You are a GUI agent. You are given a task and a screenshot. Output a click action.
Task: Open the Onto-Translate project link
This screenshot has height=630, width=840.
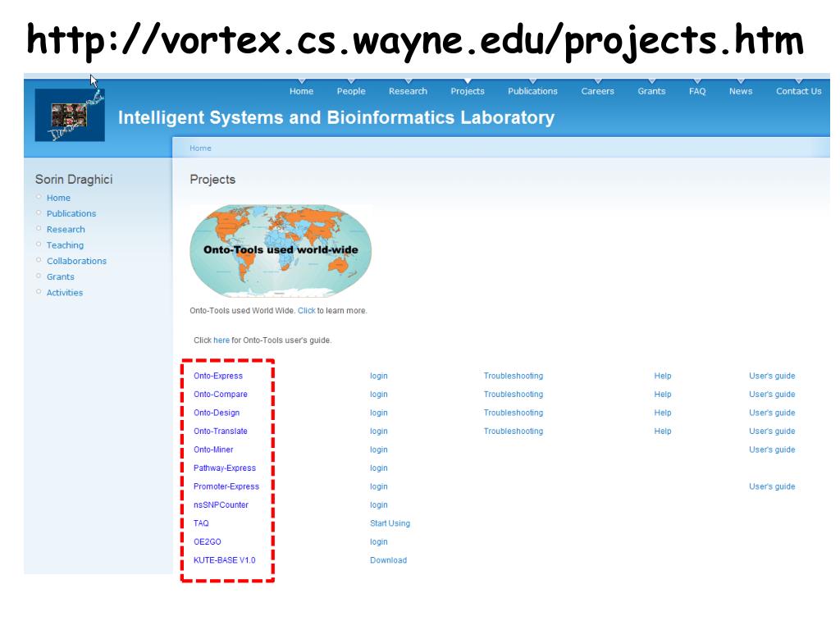[221, 431]
